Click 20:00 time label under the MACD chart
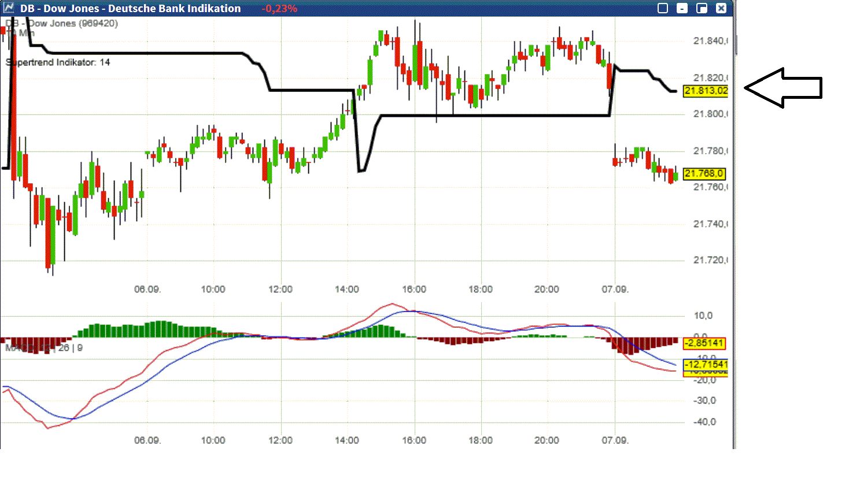This screenshot has width=849, height=504. [547, 440]
